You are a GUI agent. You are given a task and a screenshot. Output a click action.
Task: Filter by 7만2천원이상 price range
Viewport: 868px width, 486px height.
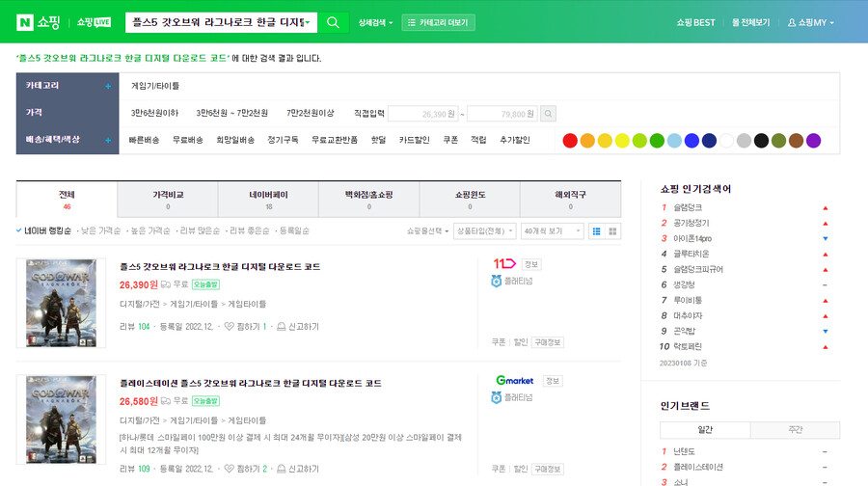point(310,113)
